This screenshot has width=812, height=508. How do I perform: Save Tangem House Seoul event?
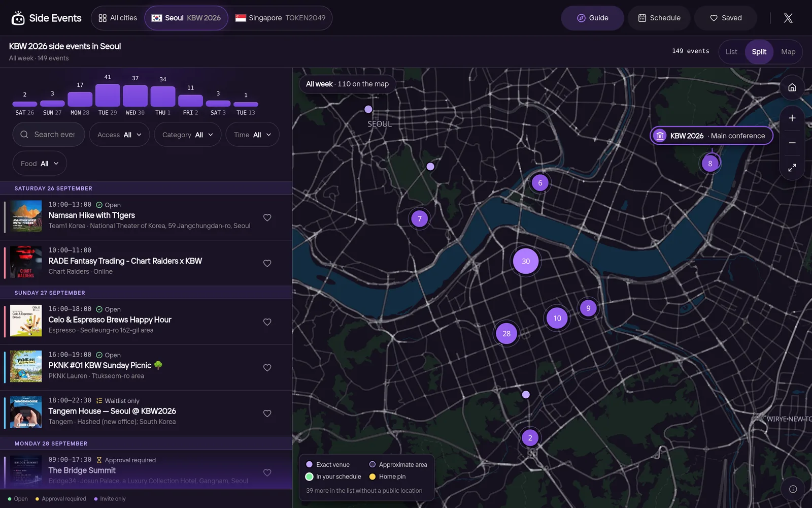pos(267,414)
